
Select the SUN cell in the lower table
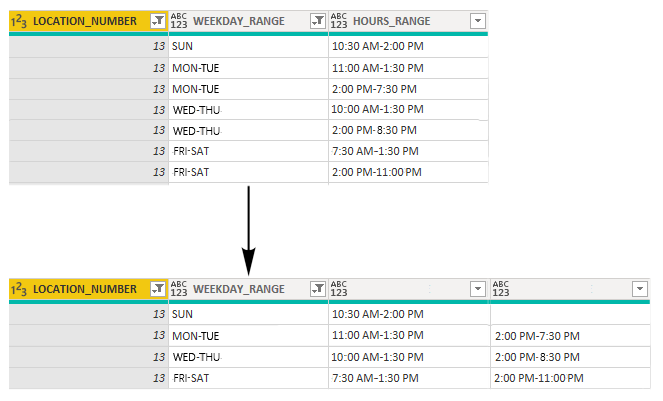249,314
